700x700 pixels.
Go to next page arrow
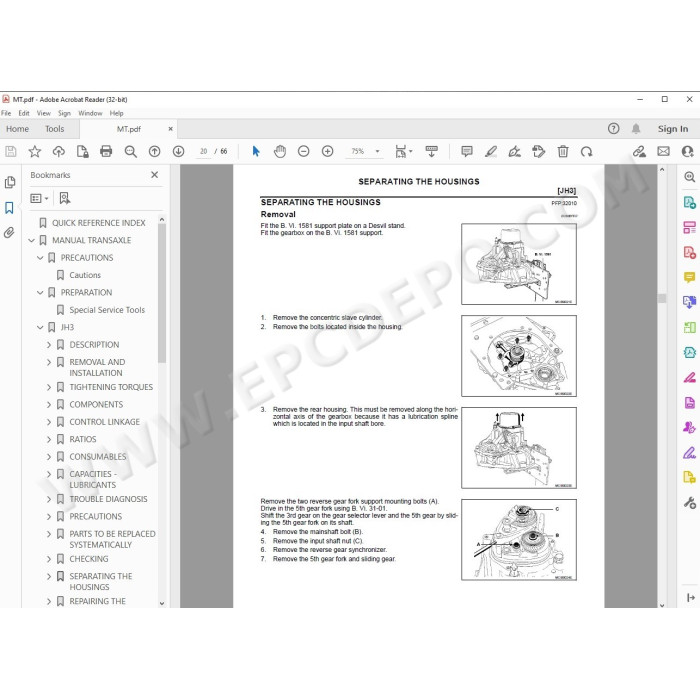(x=179, y=151)
